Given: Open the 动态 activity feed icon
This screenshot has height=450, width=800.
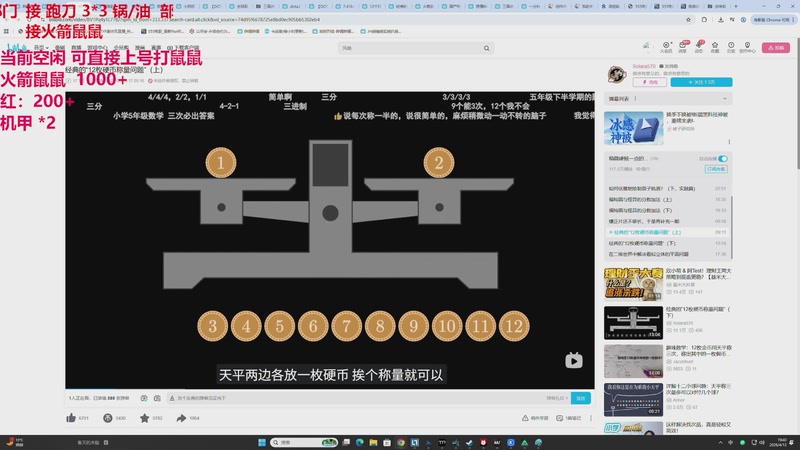Looking at the screenshot, I should 699,47.
